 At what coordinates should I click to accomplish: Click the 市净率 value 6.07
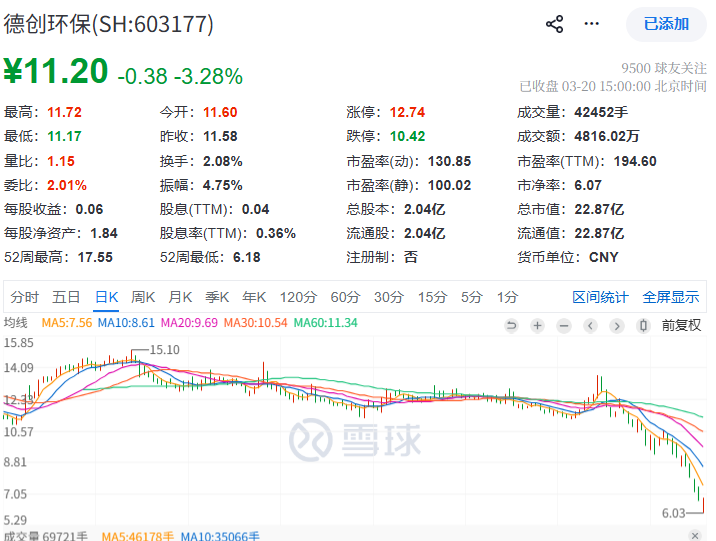[x=588, y=185]
